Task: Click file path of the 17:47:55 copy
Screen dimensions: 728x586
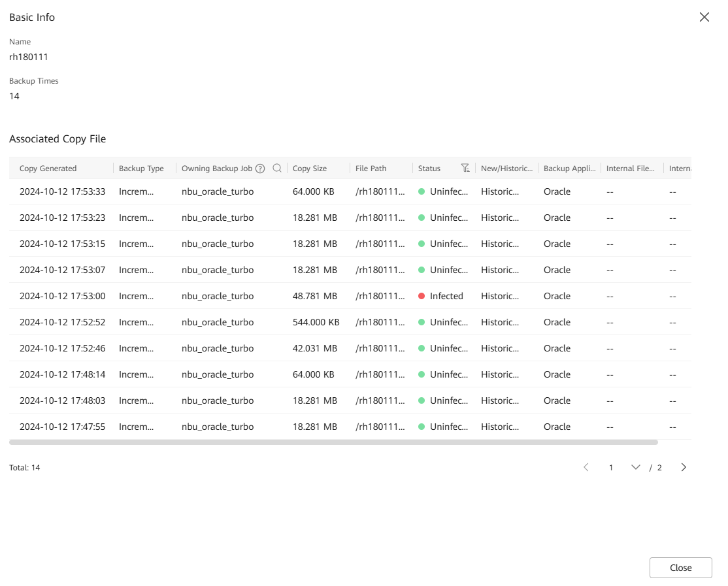Action: [x=380, y=427]
